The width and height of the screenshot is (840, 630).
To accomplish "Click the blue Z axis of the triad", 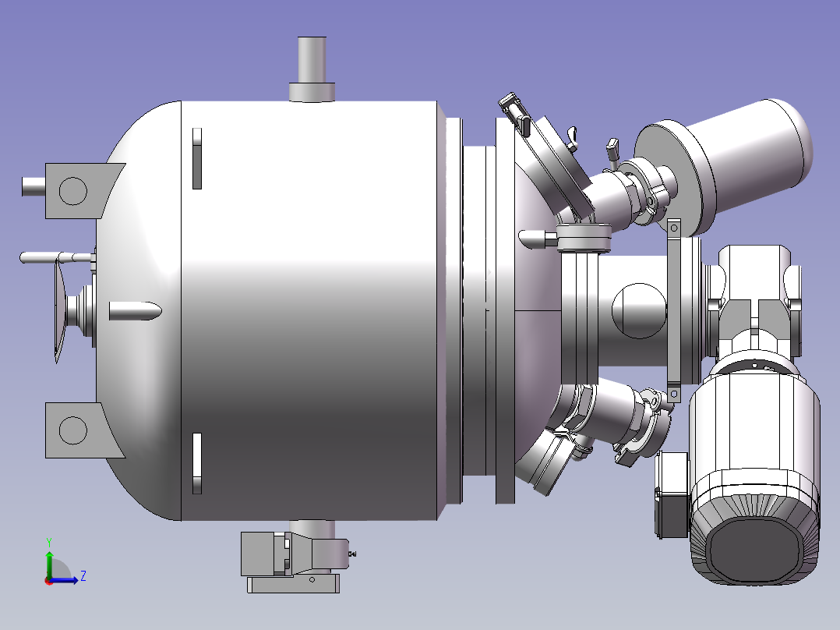I will (64, 579).
